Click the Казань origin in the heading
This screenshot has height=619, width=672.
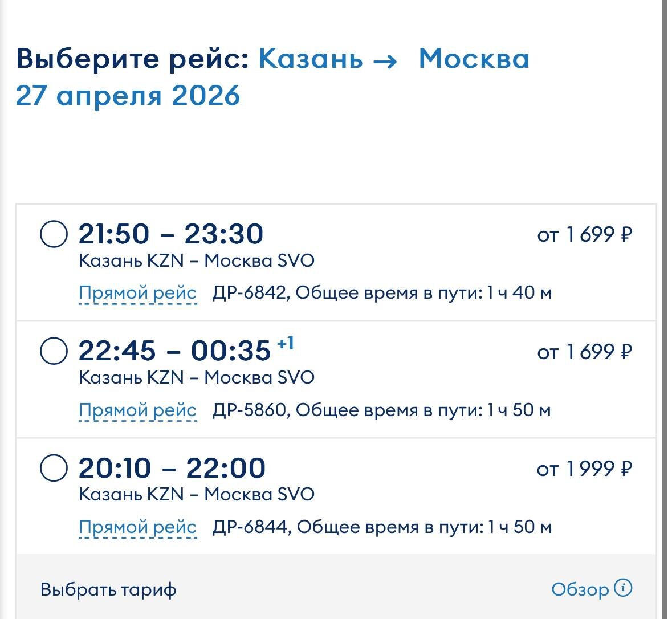[x=311, y=59]
